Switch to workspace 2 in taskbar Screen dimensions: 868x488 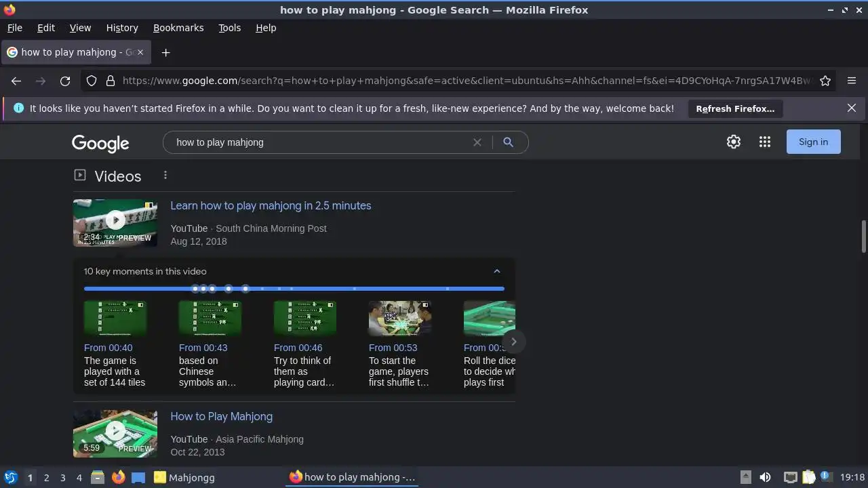point(46,477)
